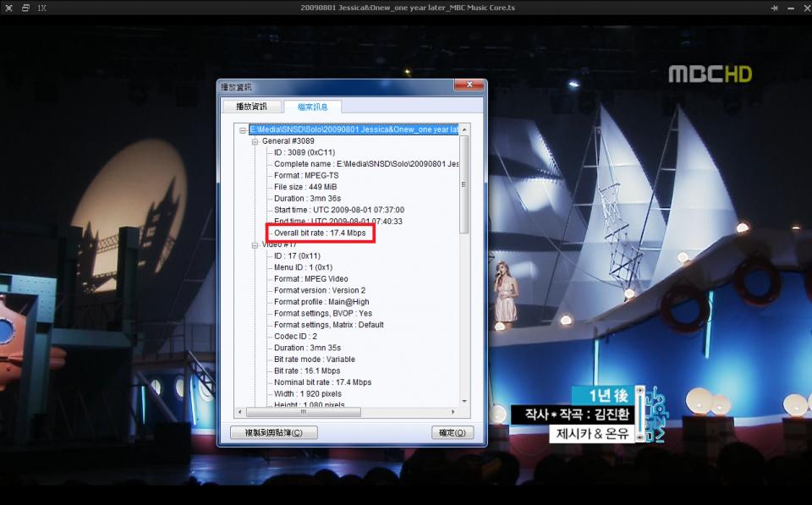This screenshot has width=812, height=505.
Task: Toggle fullscreen with the crossed-arrows icon
Action: tap(8, 8)
